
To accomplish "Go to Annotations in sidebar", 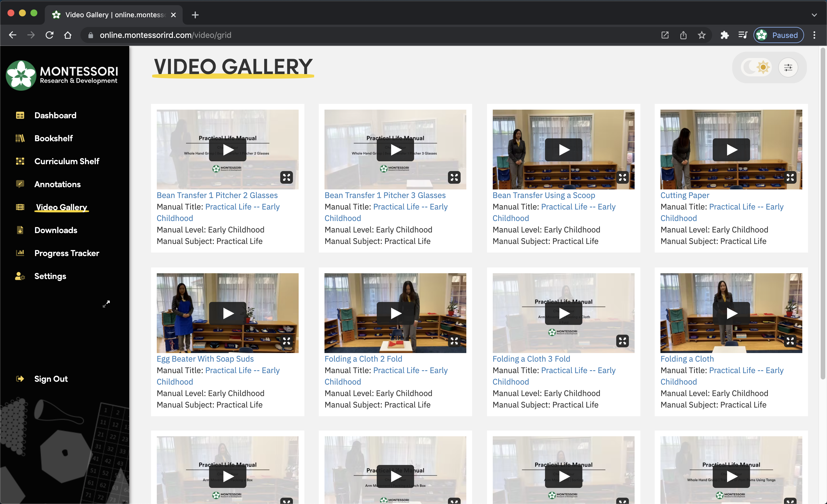I will (57, 184).
